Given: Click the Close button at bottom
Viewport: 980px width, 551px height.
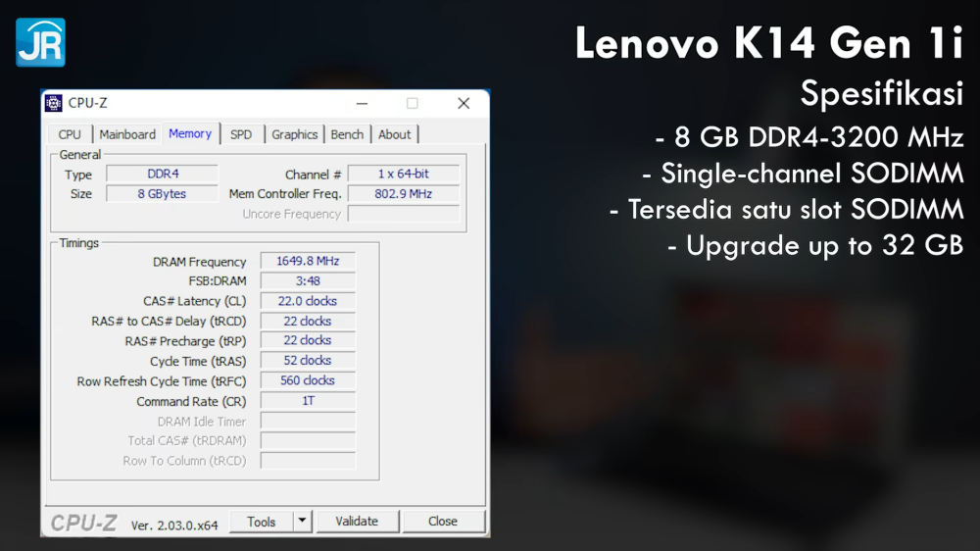Looking at the screenshot, I should 443,522.
